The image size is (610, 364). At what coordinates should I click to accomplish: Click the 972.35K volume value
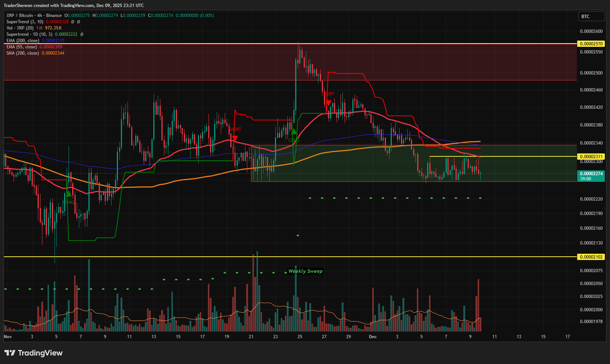point(52,27)
